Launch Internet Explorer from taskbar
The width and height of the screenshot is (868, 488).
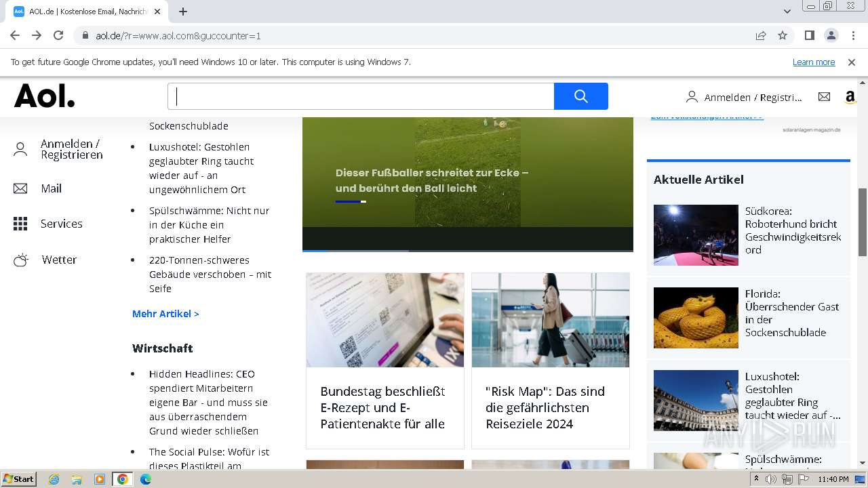54,479
